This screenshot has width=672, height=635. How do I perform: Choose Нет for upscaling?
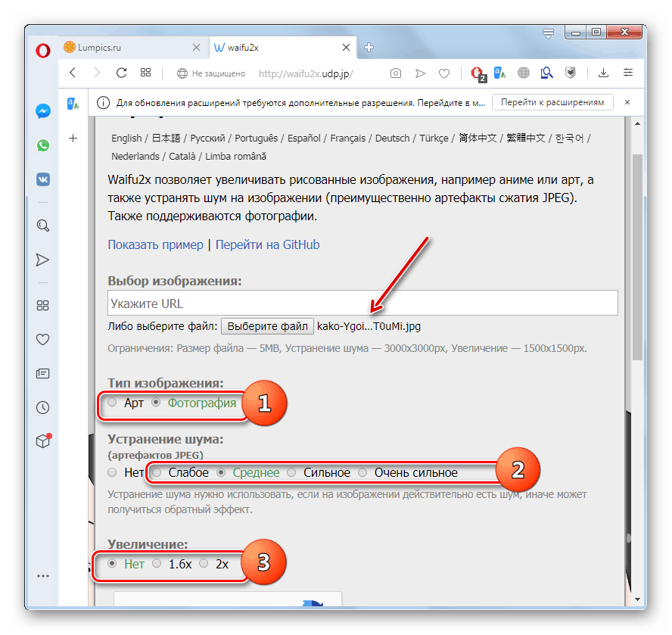point(112,563)
